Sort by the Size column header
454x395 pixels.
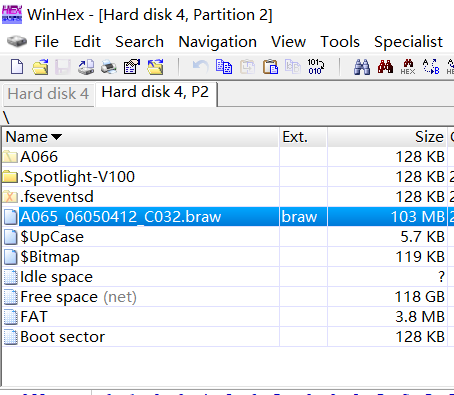click(429, 137)
